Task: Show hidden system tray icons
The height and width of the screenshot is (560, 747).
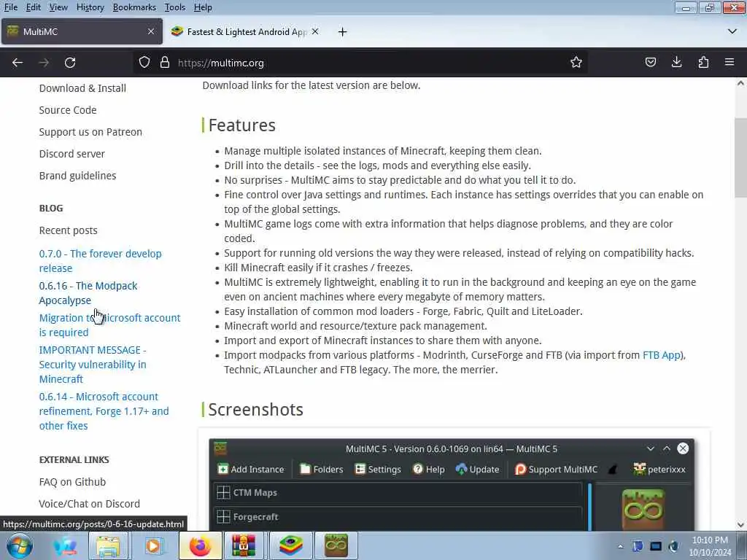Action: point(620,546)
